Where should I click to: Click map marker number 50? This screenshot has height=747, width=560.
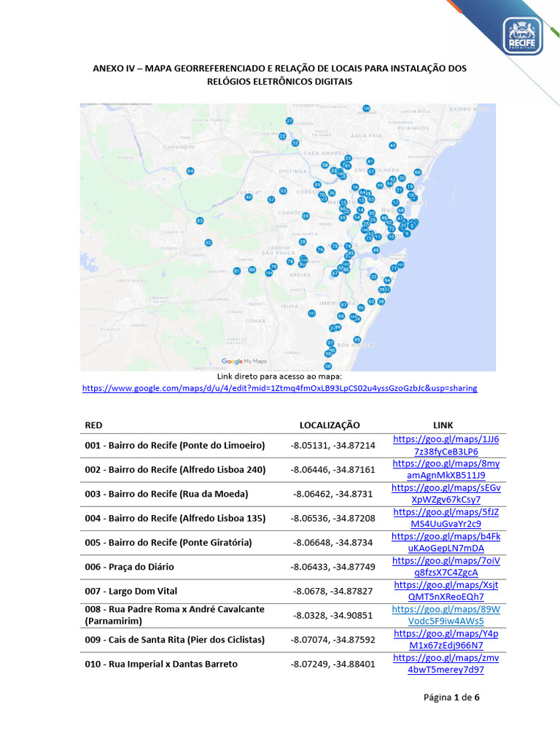327,366
